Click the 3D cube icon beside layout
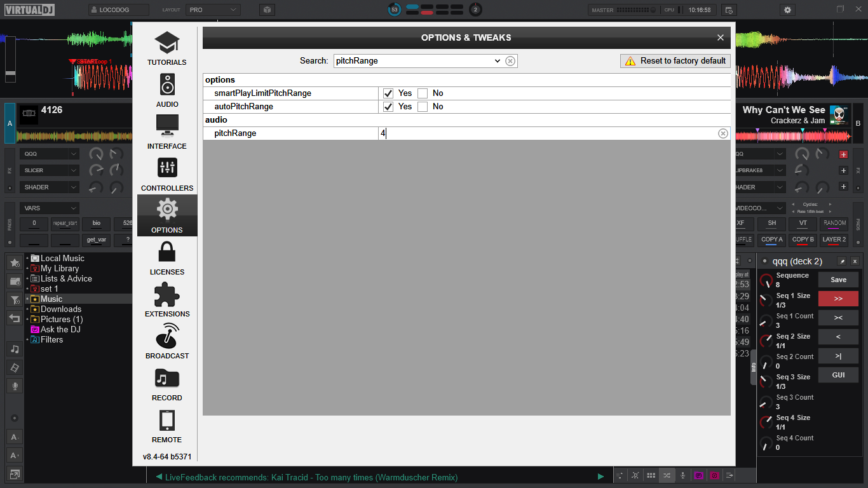The image size is (868, 488). click(268, 10)
